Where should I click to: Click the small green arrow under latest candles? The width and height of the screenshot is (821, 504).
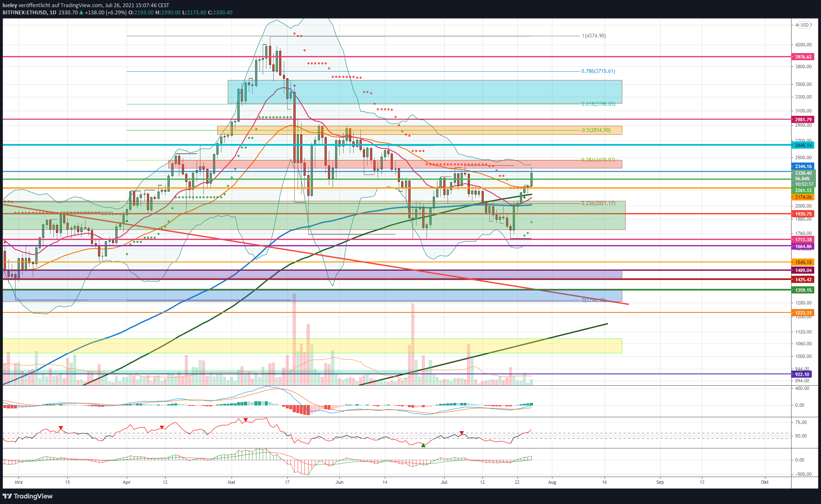(524, 197)
